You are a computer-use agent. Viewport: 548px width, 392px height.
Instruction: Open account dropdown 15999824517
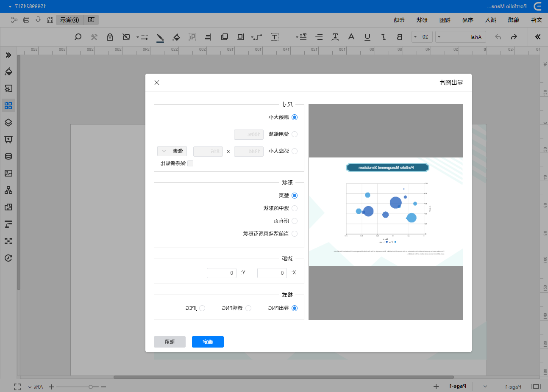tap(27, 6)
